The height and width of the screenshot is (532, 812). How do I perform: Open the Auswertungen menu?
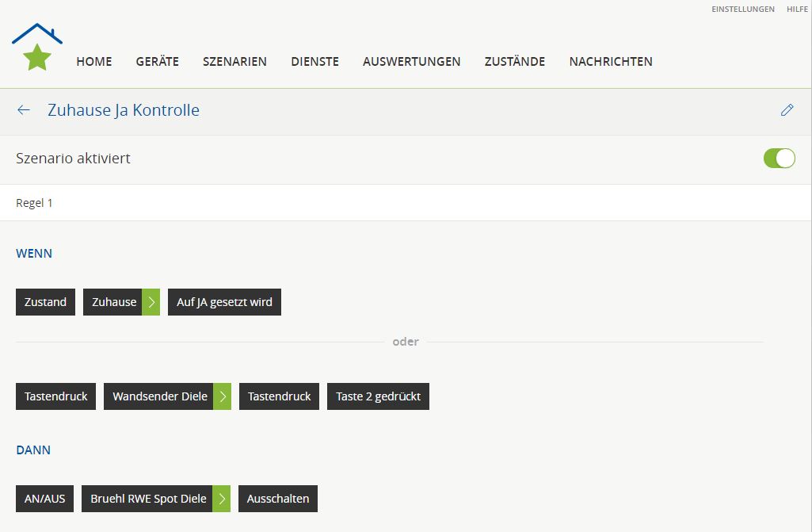pos(411,62)
